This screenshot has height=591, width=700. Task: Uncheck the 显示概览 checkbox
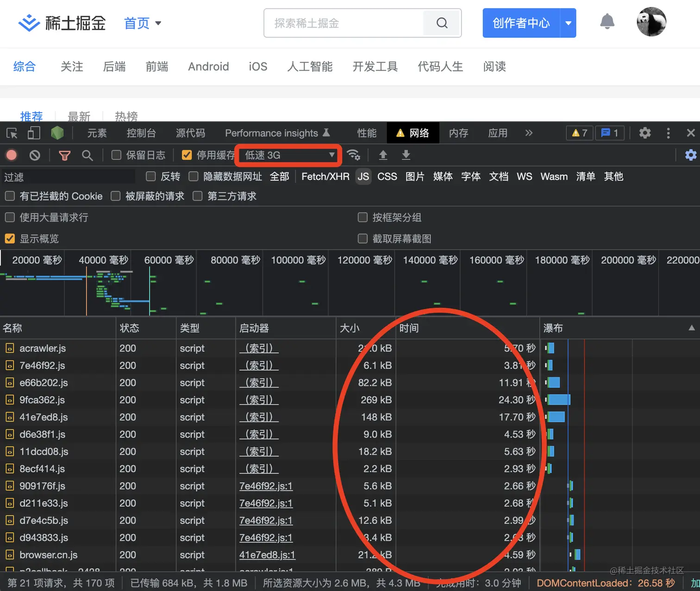coord(10,239)
